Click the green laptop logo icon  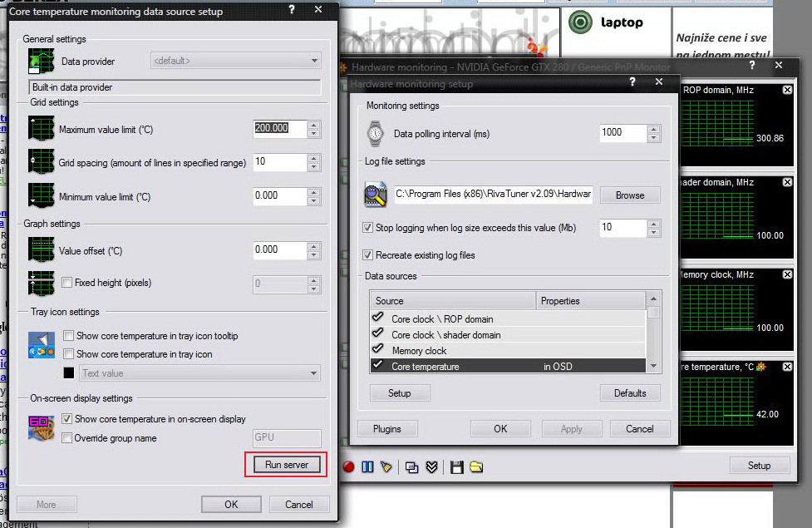coord(580,22)
